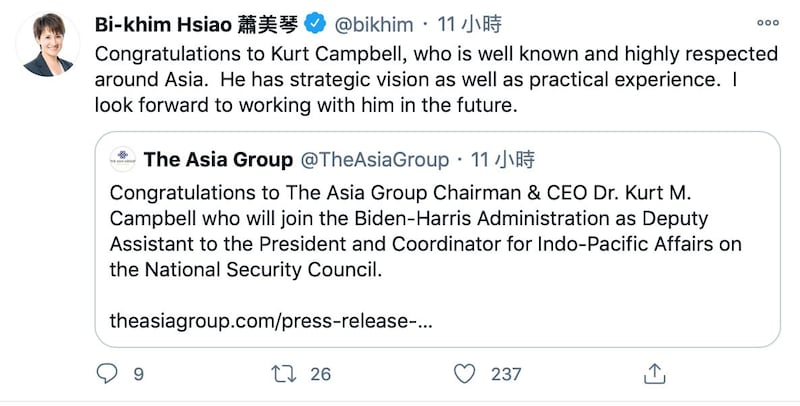Viewport: 800px width, 406px height.
Task: Click the quoted tweet's 11 小時 timestamp
Action: (503, 158)
